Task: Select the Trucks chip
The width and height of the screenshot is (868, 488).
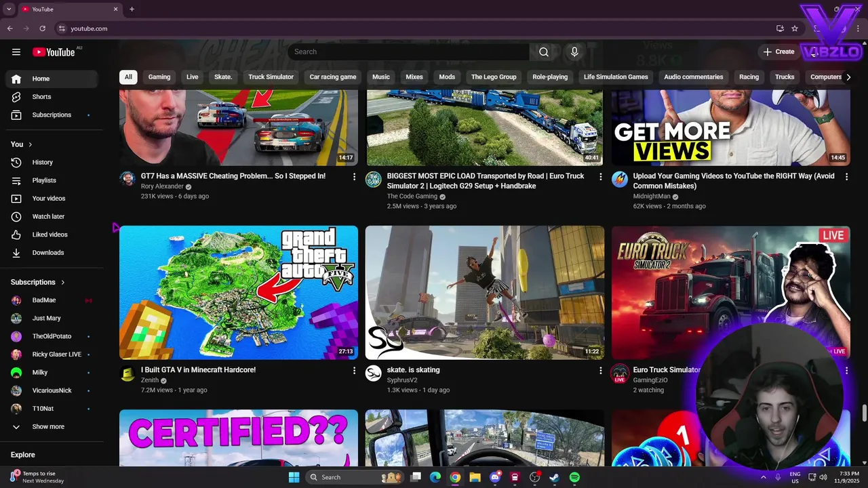Action: 785,77
